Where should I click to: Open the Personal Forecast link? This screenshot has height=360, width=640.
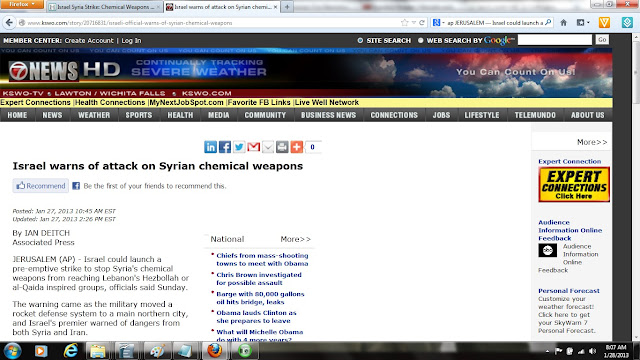point(569,291)
